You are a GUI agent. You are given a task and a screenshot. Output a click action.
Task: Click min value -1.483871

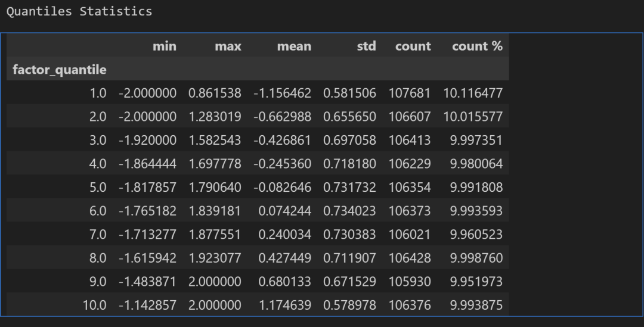click(147, 282)
